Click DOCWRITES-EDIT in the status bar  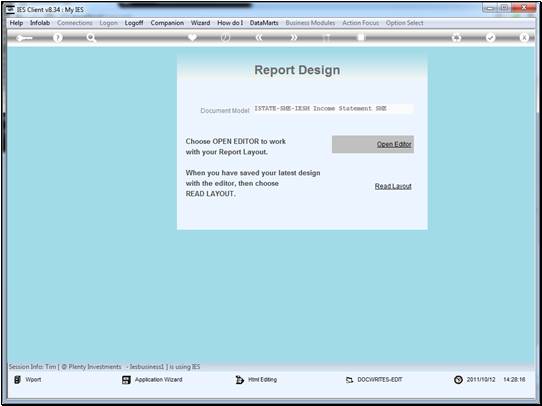tap(374, 380)
